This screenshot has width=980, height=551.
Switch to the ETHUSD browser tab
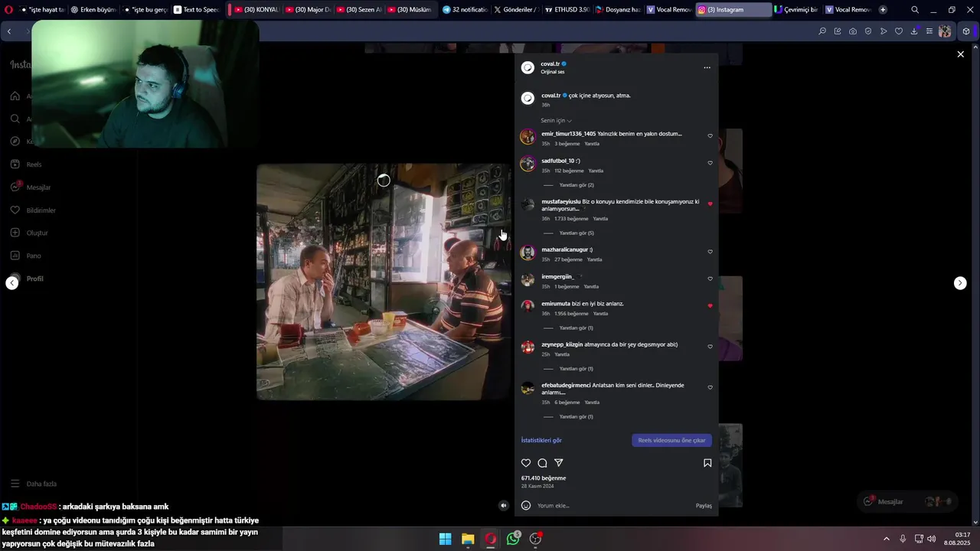click(x=567, y=10)
